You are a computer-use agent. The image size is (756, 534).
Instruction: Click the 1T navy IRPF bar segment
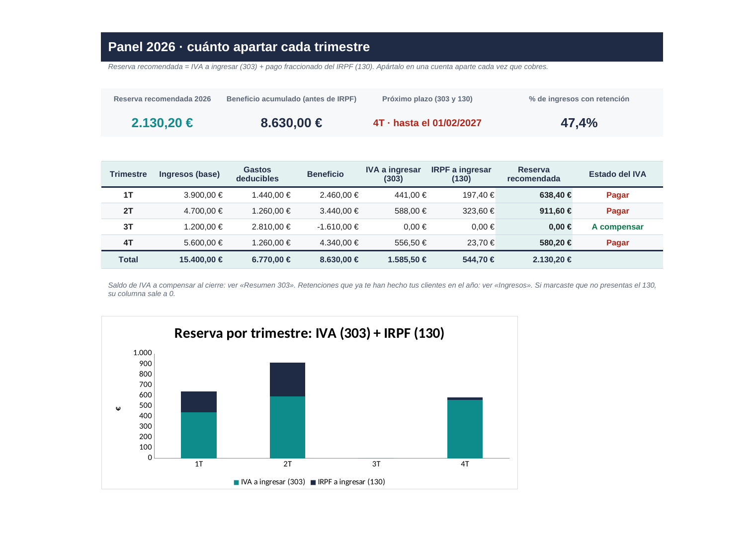199,402
